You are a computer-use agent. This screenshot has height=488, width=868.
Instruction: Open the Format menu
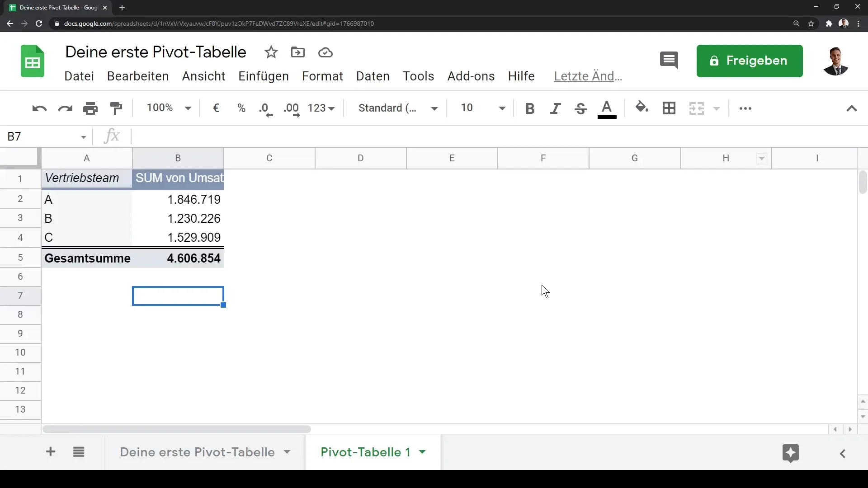322,76
